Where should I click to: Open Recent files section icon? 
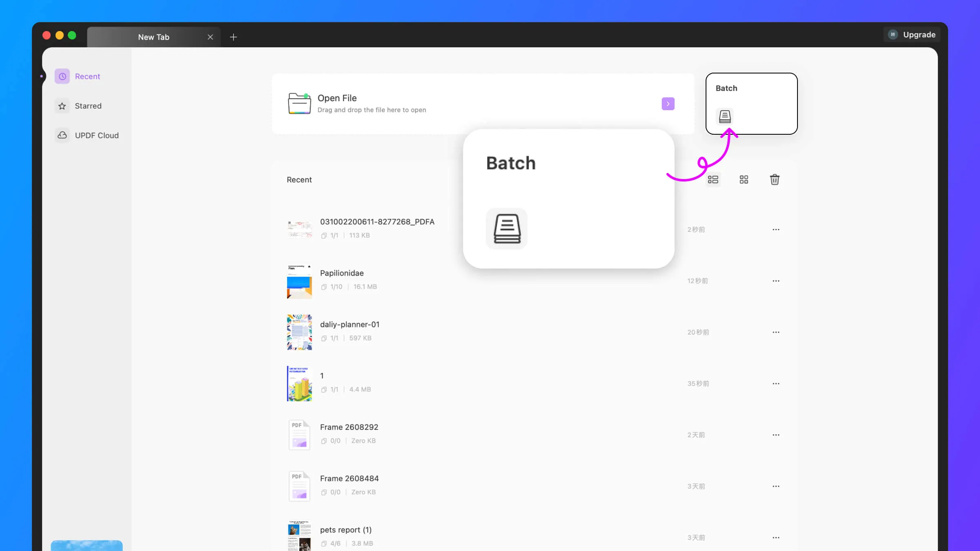62,76
